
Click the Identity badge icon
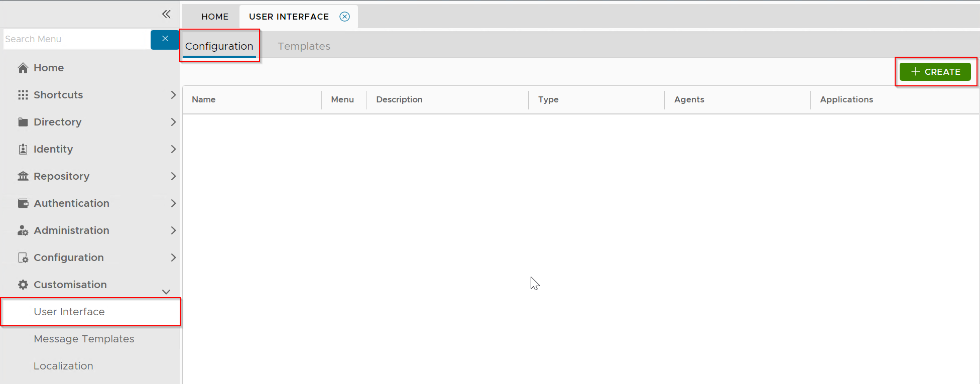tap(23, 149)
